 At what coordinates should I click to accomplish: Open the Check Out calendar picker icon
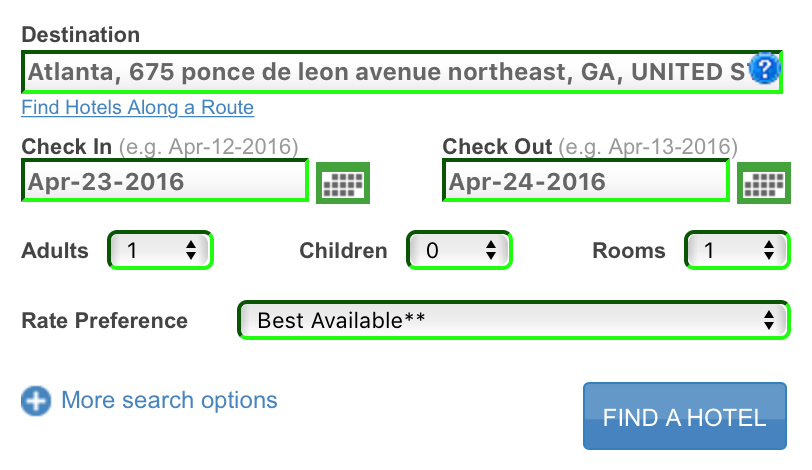[x=764, y=183]
